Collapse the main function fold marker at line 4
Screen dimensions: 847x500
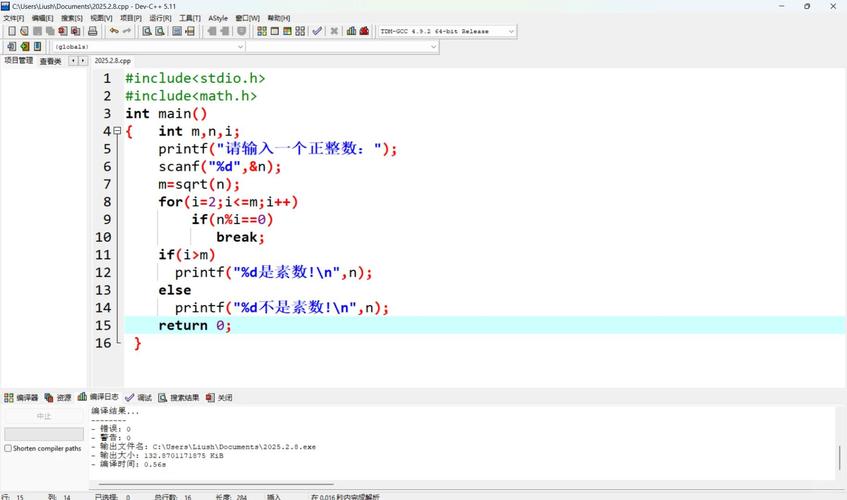(116, 131)
